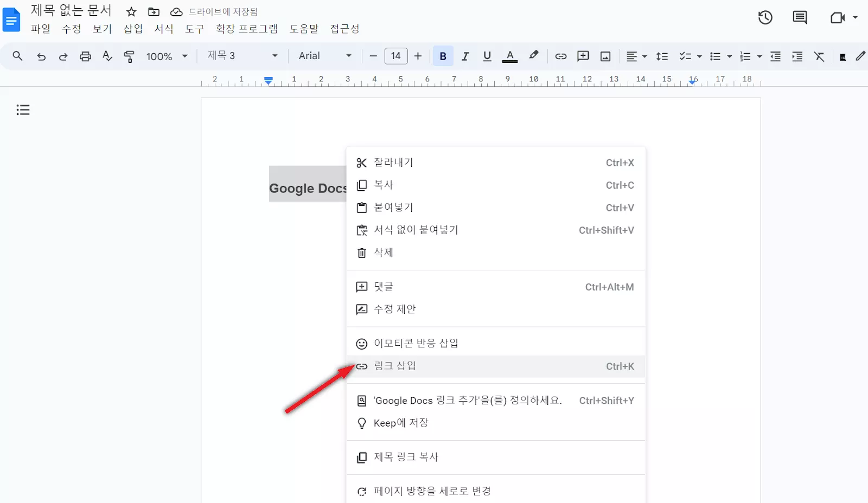Open comment history icon
The height and width of the screenshot is (503, 868).
[x=800, y=17]
